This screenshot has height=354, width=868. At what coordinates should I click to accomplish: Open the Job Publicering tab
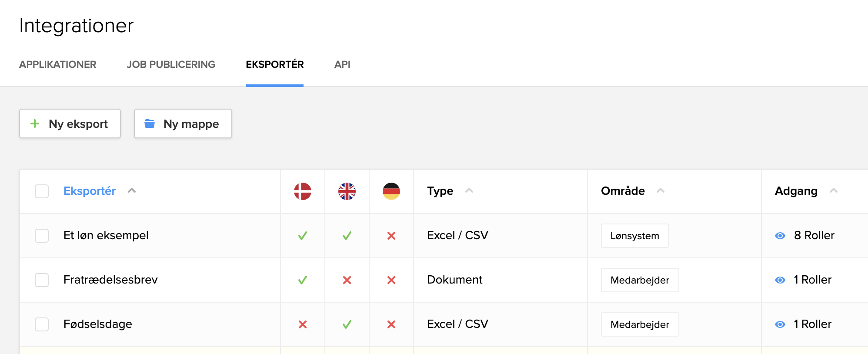tap(171, 64)
